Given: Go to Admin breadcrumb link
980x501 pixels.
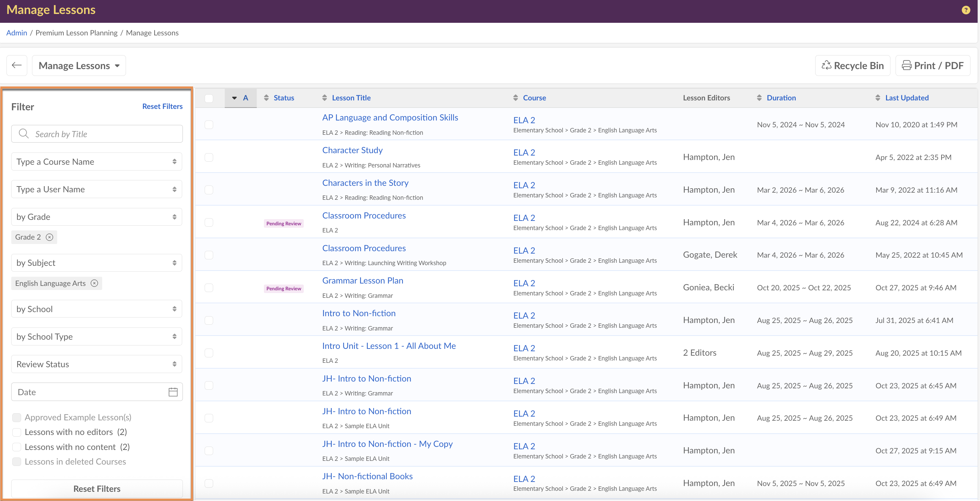Looking at the screenshot, I should [17, 33].
